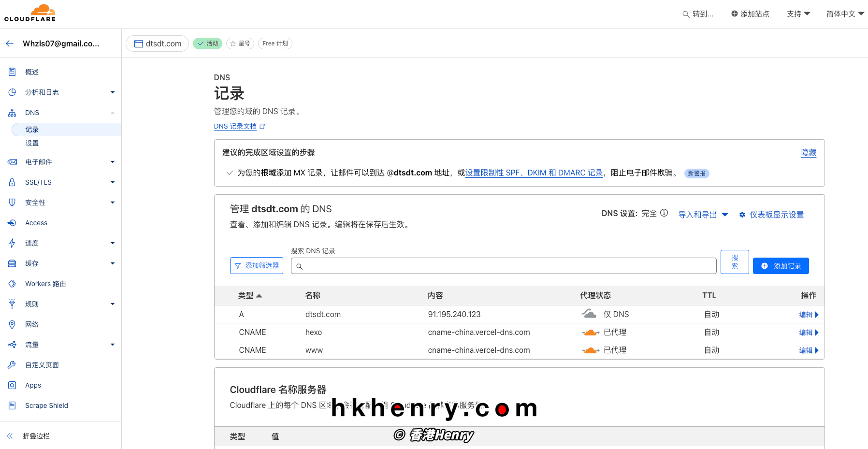Collapse sidebar using 折叠边栏 icon
The height and width of the screenshot is (449, 868).
click(x=9, y=435)
